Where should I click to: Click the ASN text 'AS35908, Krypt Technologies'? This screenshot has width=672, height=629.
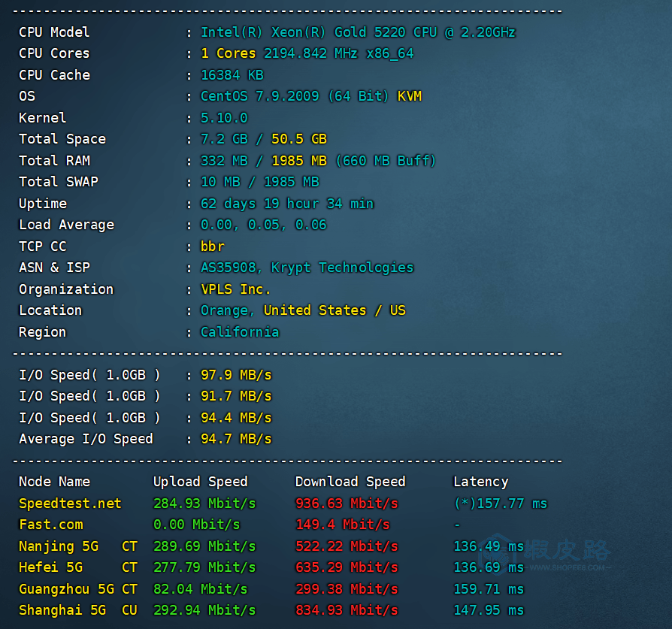click(x=307, y=268)
